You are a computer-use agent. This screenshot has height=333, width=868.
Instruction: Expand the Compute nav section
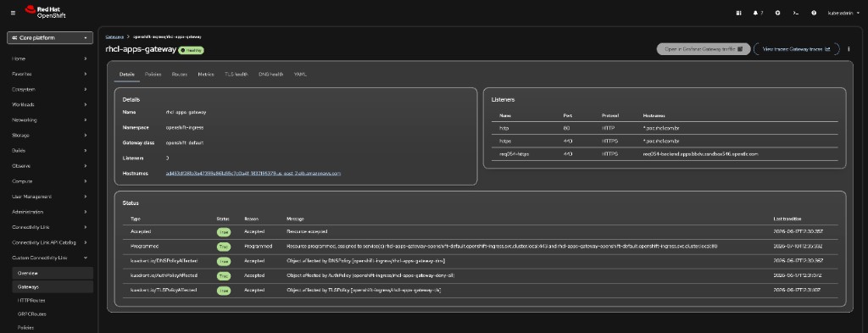pyautogui.click(x=50, y=181)
